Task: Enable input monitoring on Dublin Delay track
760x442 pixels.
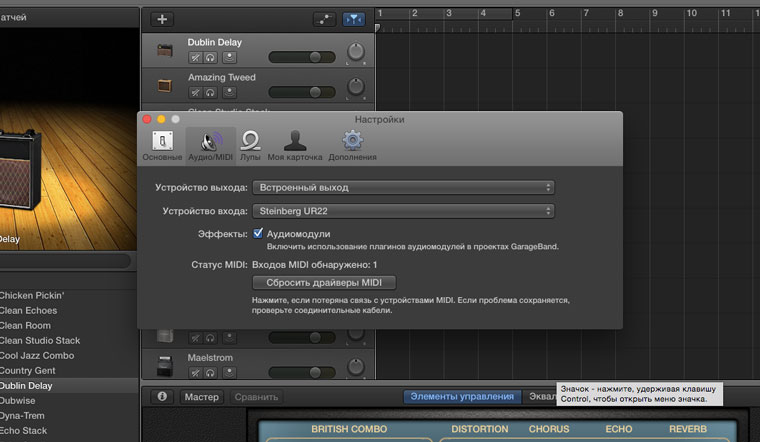Action: [229, 58]
